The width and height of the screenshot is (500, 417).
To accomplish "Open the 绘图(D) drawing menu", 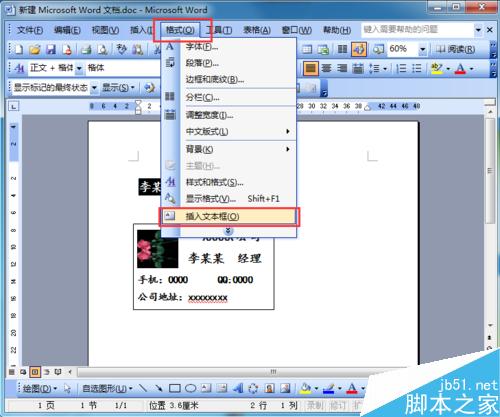I will [x=40, y=389].
